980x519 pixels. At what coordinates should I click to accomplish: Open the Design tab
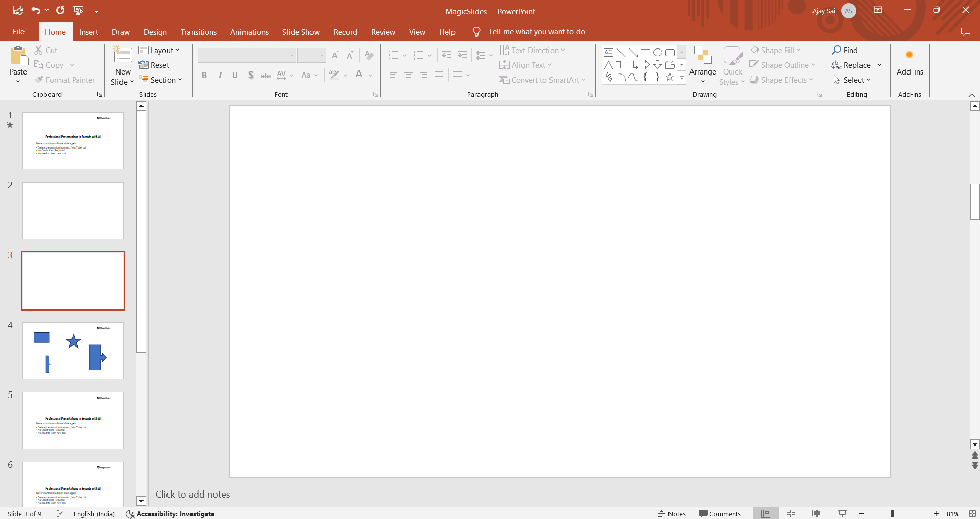[155, 32]
